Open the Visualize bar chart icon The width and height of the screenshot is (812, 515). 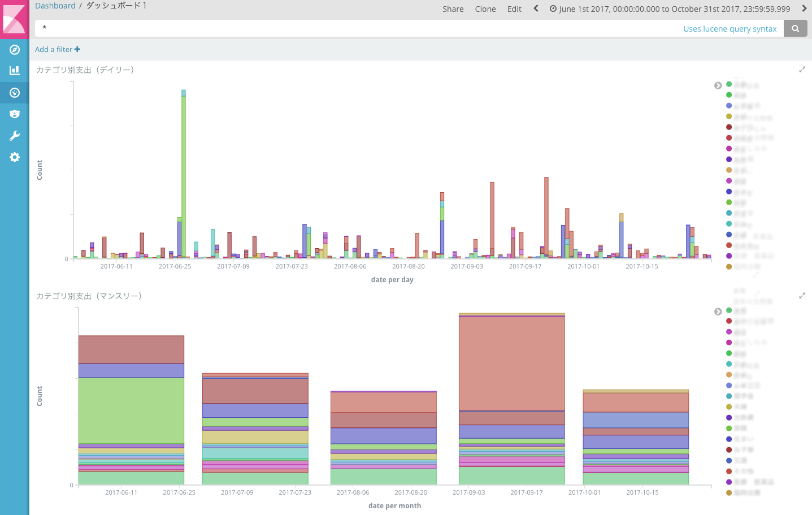tap(15, 71)
